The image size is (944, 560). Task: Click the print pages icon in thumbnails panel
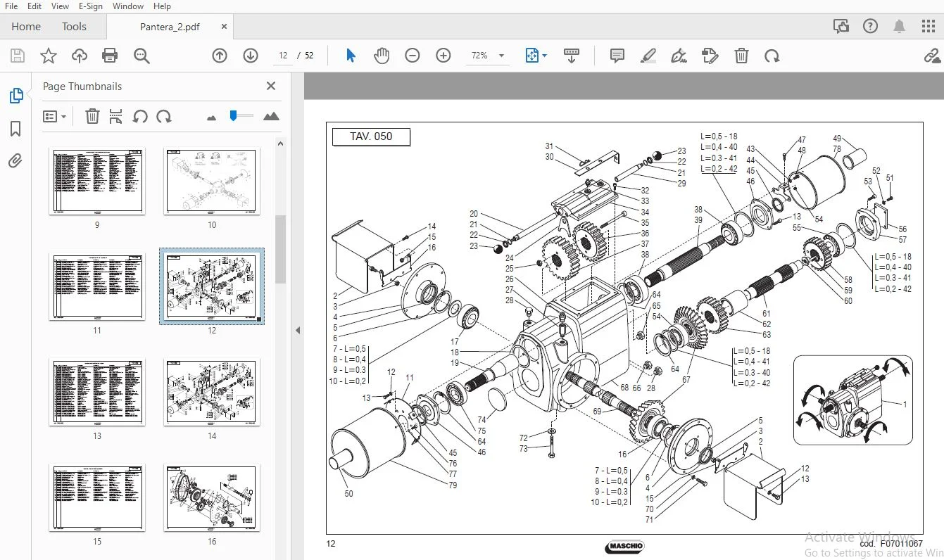point(116,116)
